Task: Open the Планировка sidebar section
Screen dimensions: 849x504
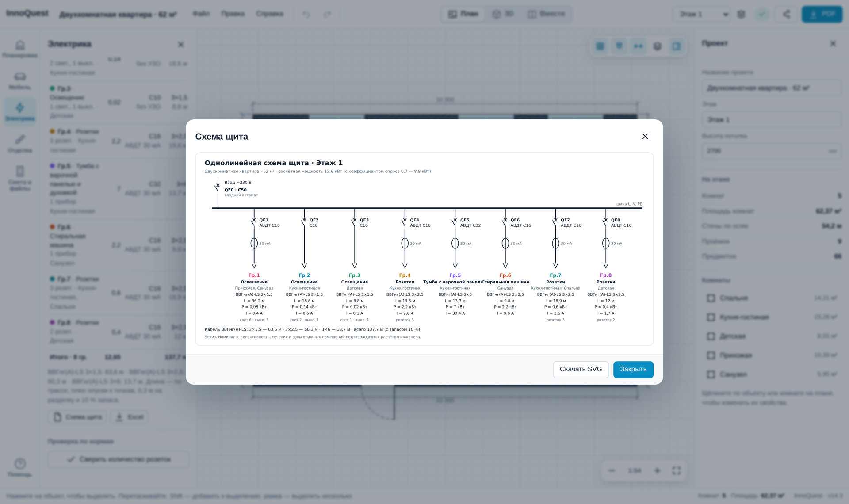Action: [20, 49]
